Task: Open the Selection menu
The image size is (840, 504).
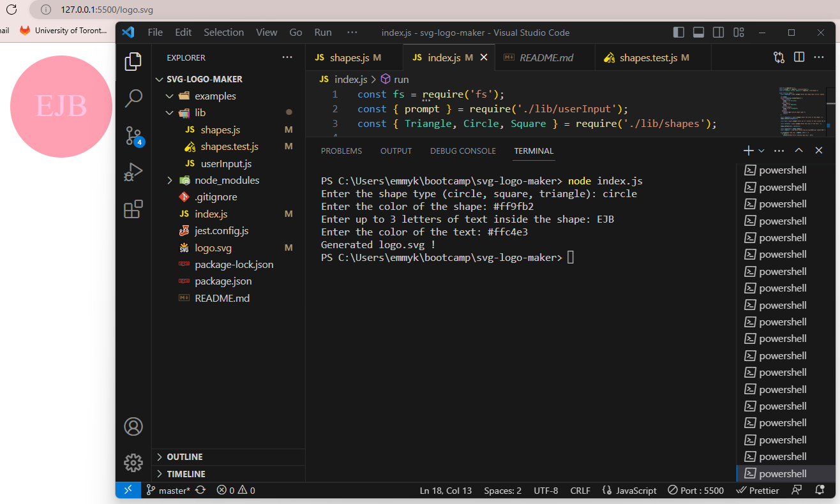Action: point(223,33)
